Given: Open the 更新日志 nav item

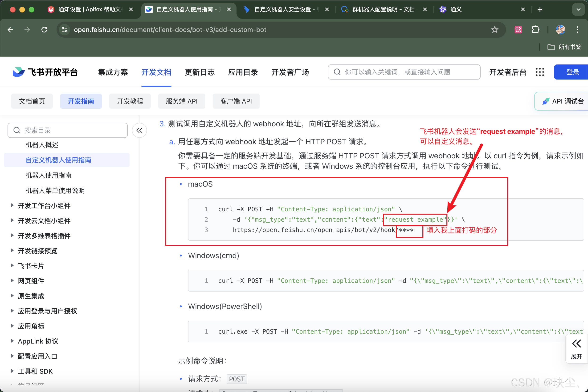Looking at the screenshot, I should point(200,72).
